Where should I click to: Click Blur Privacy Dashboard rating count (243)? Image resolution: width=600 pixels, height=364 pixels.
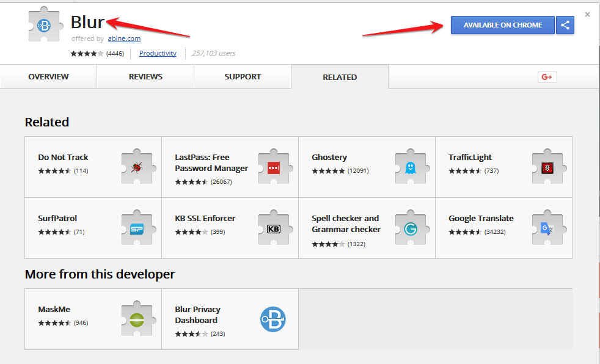(218, 334)
